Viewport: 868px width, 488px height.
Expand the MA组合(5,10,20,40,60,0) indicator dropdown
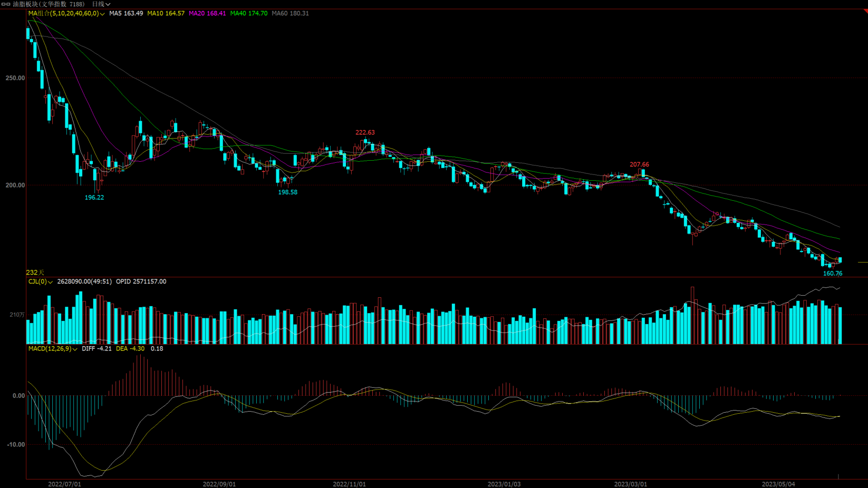coord(66,13)
